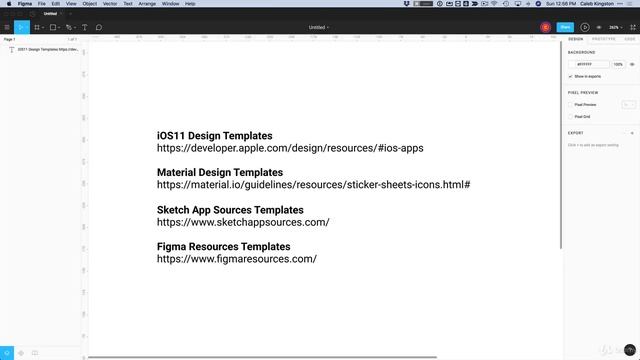The image size is (640, 360).
Task: Click the Material Design Templates heading
Action: (220, 173)
